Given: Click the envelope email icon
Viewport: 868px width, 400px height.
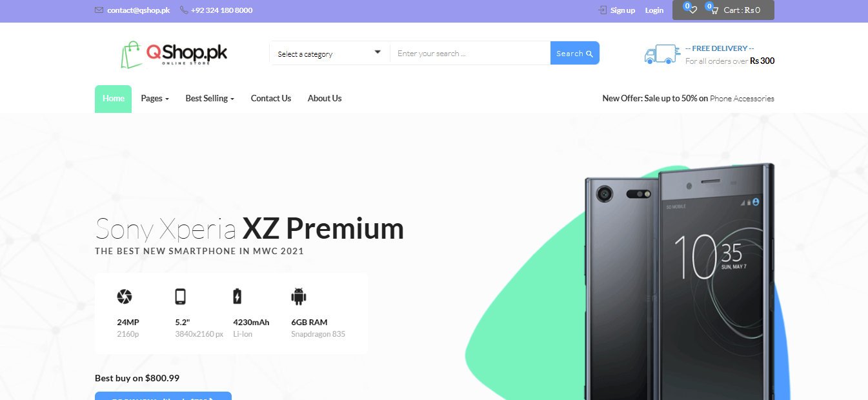Looking at the screenshot, I should click(99, 10).
